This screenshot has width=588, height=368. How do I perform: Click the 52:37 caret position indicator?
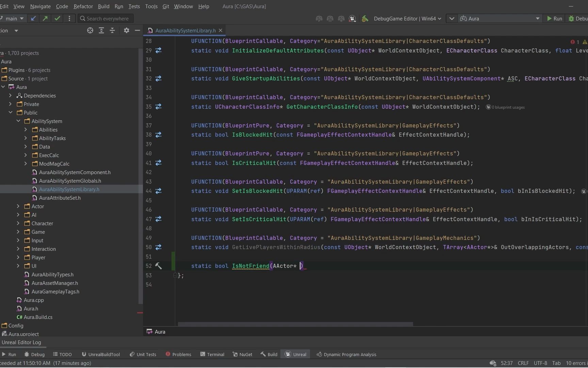click(x=507, y=363)
